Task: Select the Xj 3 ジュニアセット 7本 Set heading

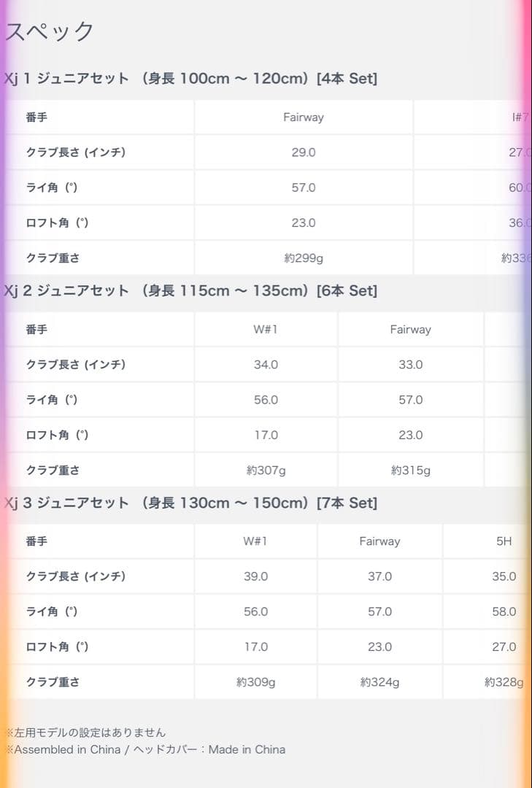Action: point(190,503)
